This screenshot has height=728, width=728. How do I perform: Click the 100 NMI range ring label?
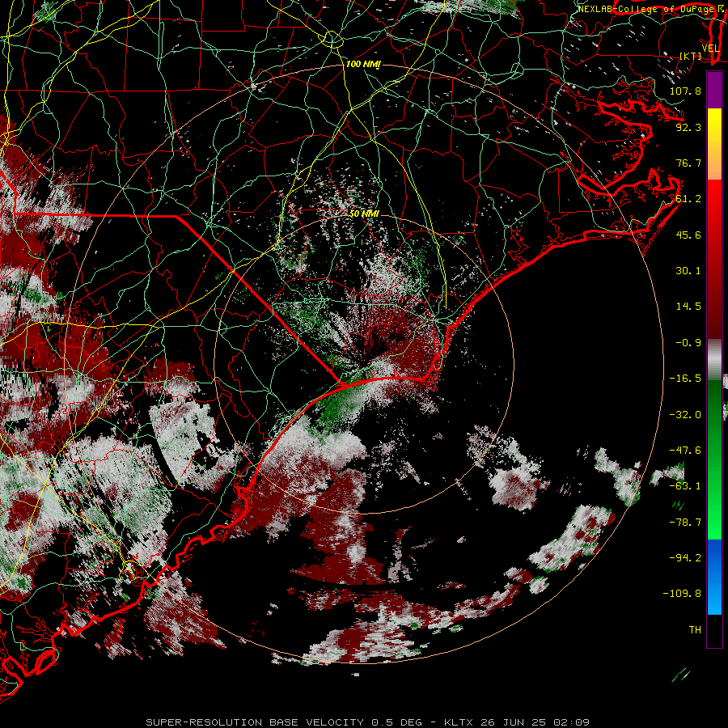(363, 64)
